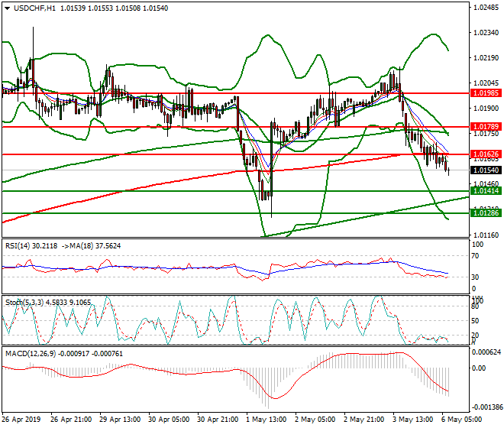Click the 1.02190 price scale value

tap(486, 58)
